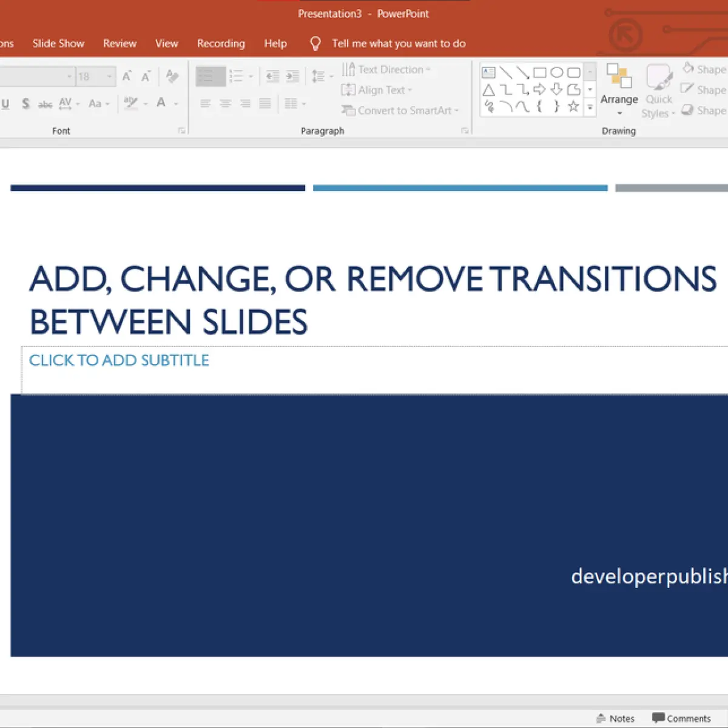The width and height of the screenshot is (728, 728).
Task: Open the Comments pane
Action: pyautogui.click(x=681, y=718)
